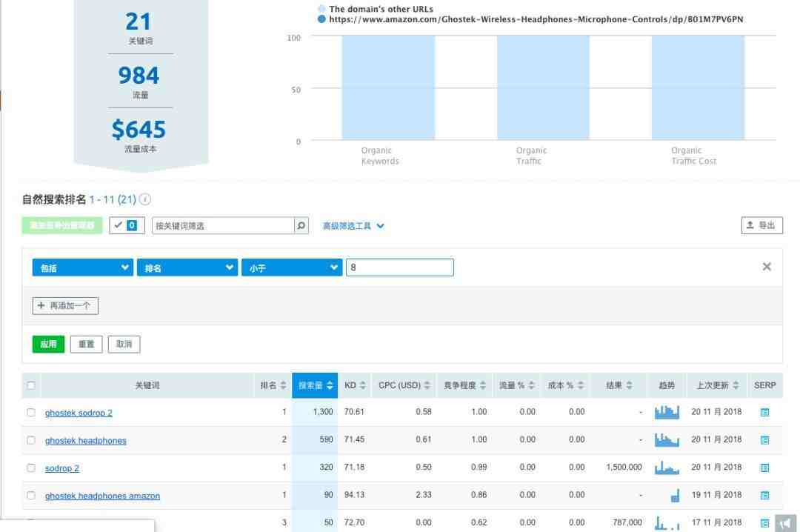Click trend chart for sodrop 2 row
Screen dimensions: 800x532
click(667, 468)
